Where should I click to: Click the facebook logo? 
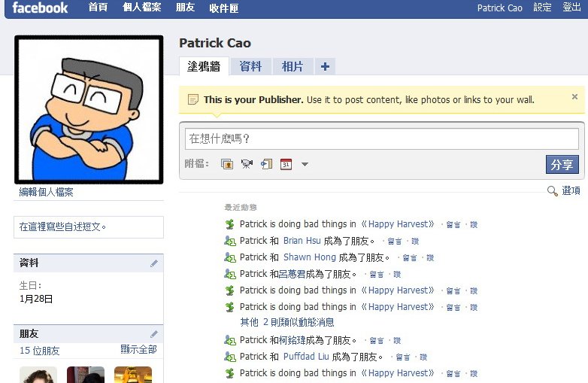pyautogui.click(x=40, y=8)
